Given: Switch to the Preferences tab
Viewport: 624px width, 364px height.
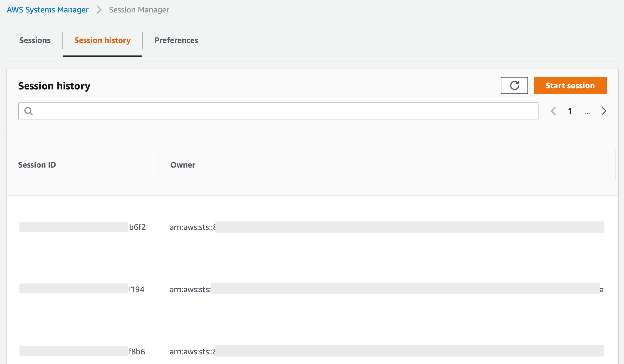Looking at the screenshot, I should coord(176,40).
